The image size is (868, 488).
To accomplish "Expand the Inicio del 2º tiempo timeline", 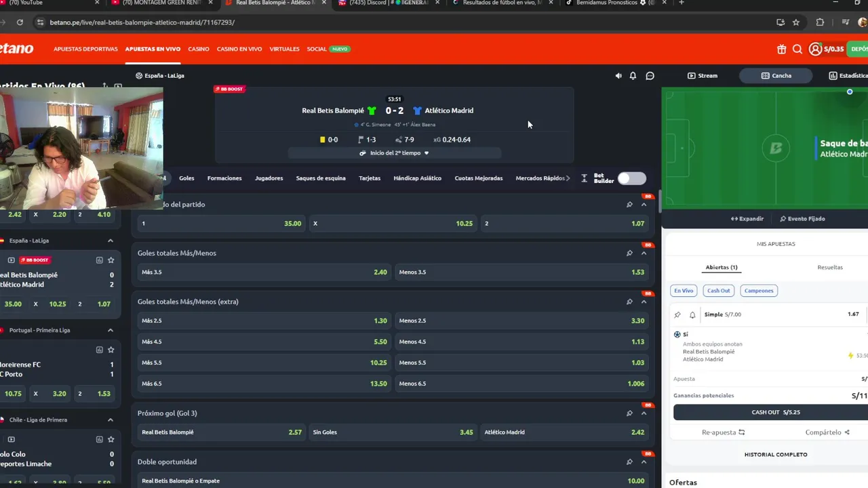I will click(395, 153).
